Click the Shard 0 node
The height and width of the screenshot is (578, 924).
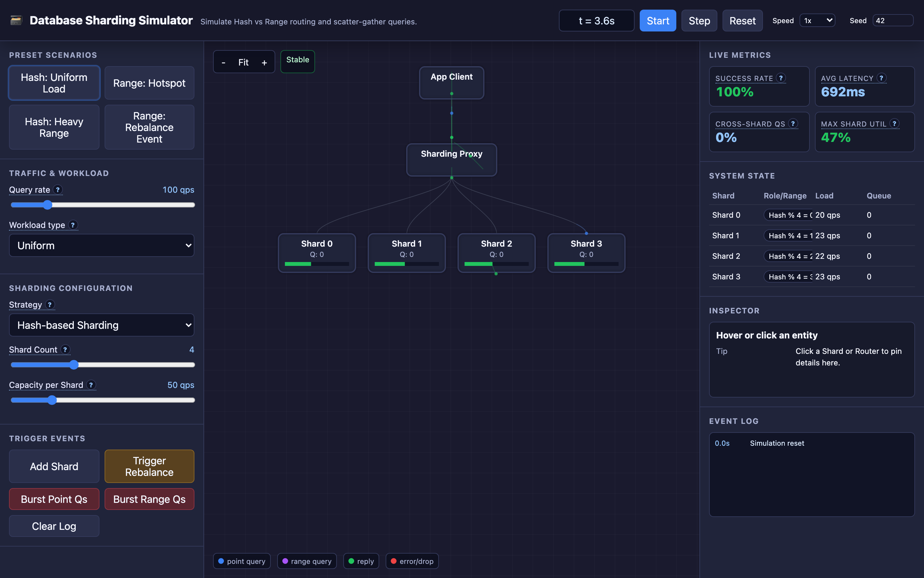(x=317, y=253)
